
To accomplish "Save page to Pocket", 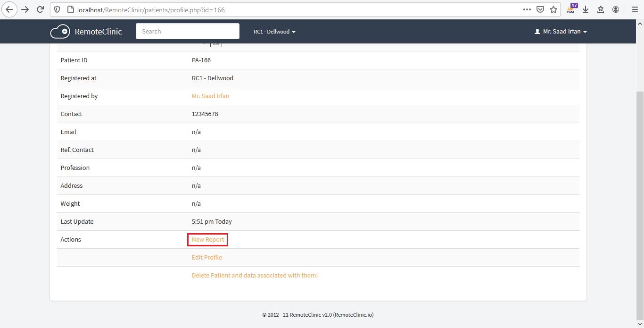I will tap(540, 9).
